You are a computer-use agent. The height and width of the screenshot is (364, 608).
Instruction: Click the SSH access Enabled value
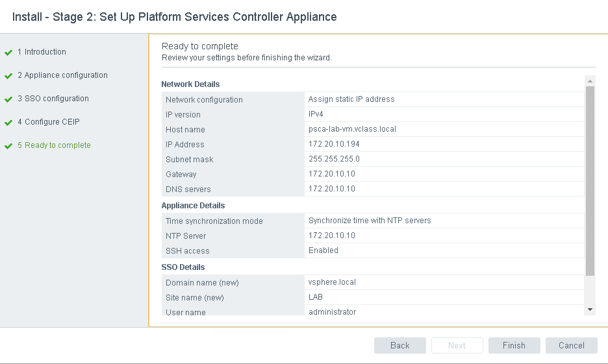click(x=323, y=250)
